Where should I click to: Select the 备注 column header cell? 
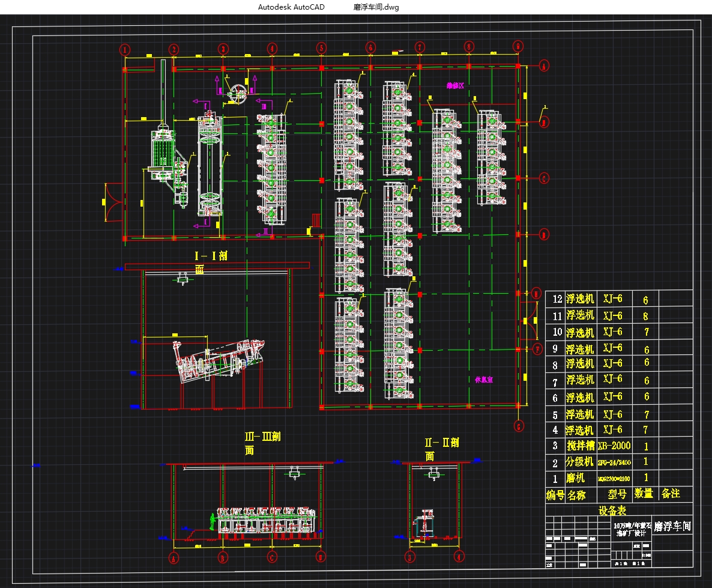[x=671, y=494]
